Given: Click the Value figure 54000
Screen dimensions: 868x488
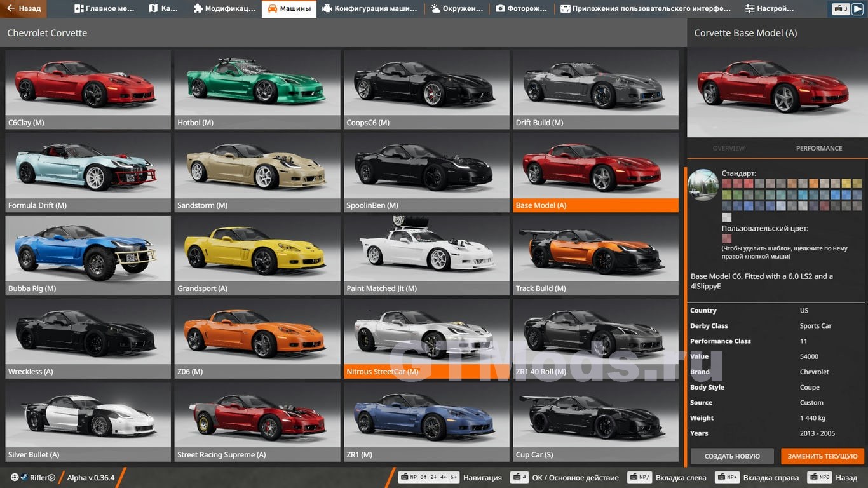Looking at the screenshot, I should pos(809,356).
